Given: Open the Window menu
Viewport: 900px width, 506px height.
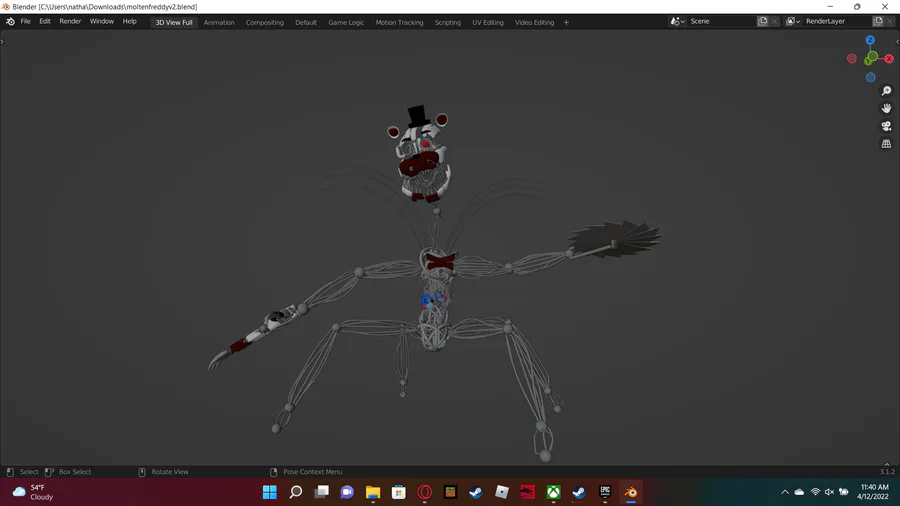Looking at the screenshot, I should [102, 22].
